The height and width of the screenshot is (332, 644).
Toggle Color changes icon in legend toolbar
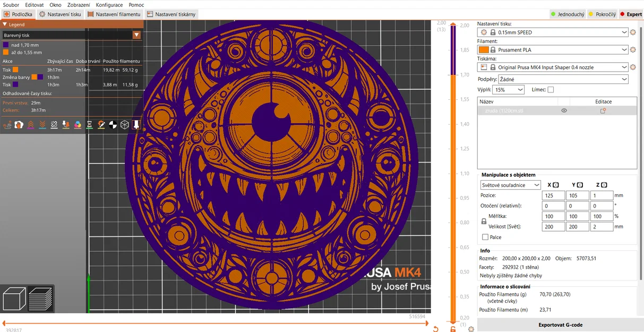pyautogui.click(x=78, y=125)
